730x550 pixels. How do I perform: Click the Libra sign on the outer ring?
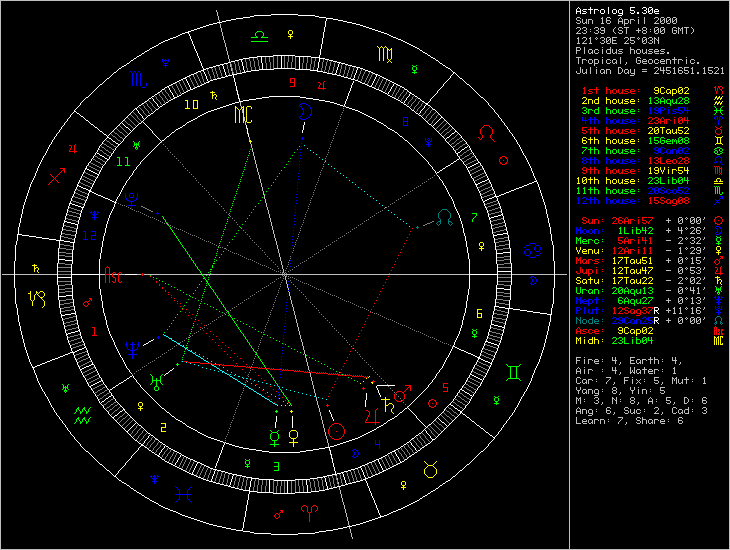259,35
